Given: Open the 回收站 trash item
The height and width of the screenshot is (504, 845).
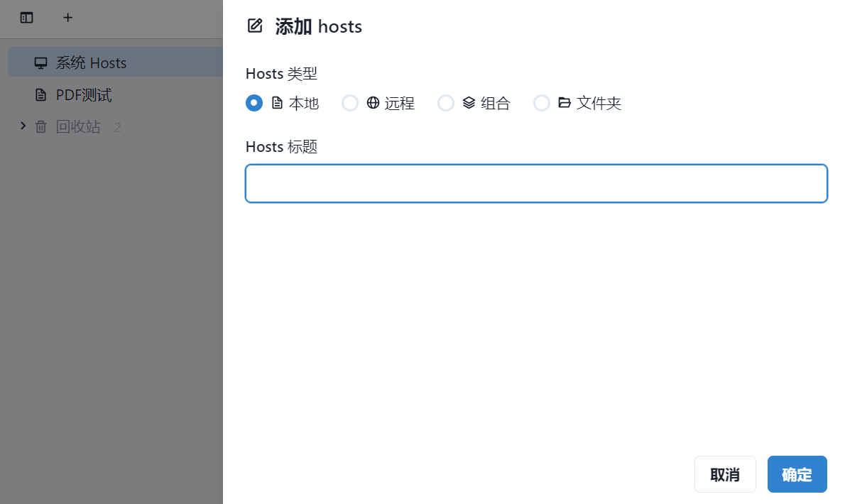Looking at the screenshot, I should (x=78, y=126).
